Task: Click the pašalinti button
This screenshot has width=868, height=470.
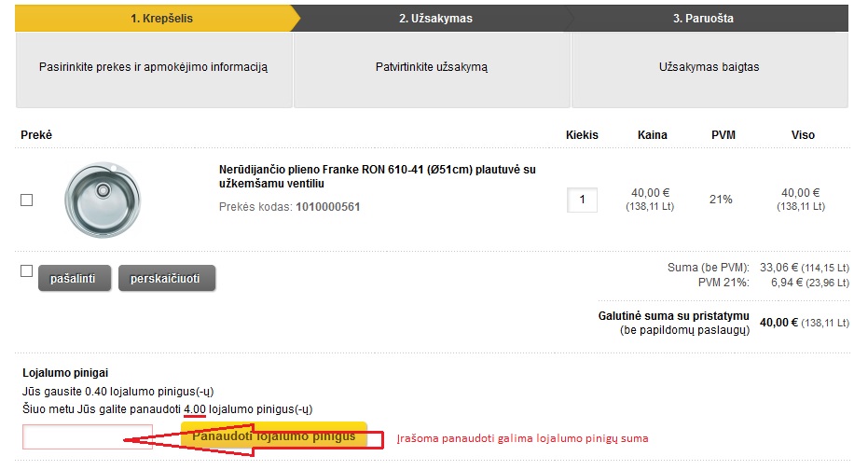Action: point(75,278)
